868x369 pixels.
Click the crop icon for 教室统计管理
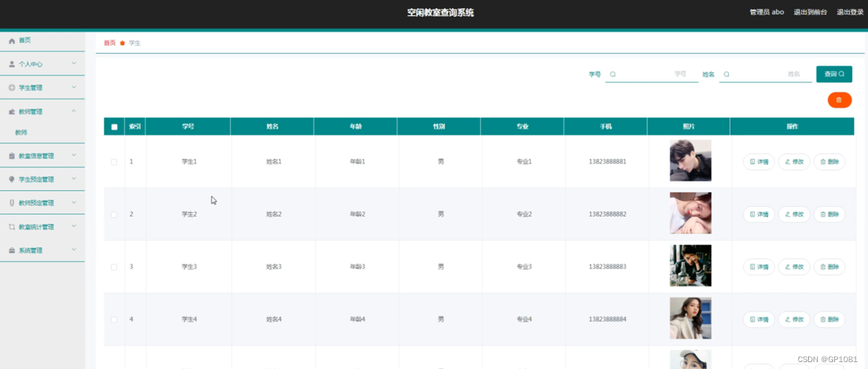tap(12, 227)
